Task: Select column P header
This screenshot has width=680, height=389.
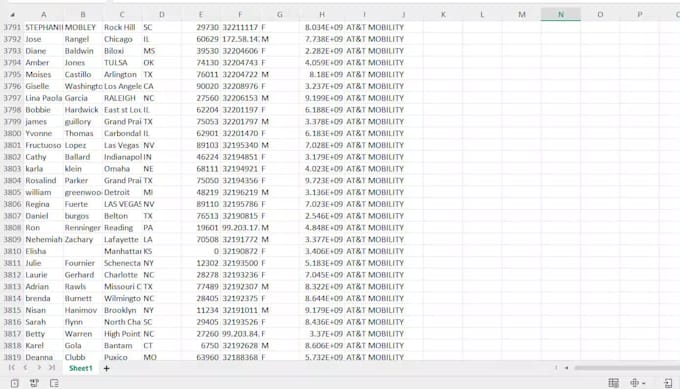Action: pos(640,14)
